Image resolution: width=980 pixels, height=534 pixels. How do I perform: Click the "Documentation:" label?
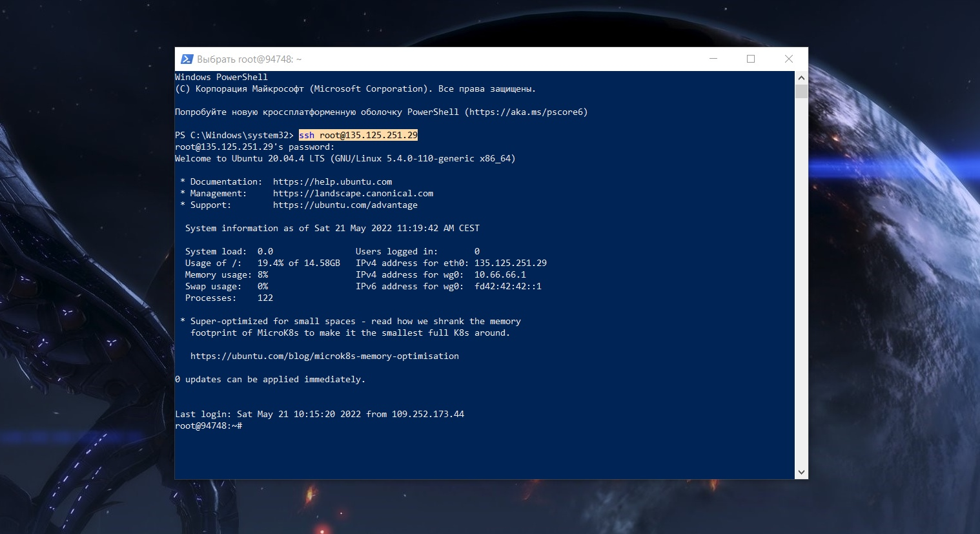(227, 181)
